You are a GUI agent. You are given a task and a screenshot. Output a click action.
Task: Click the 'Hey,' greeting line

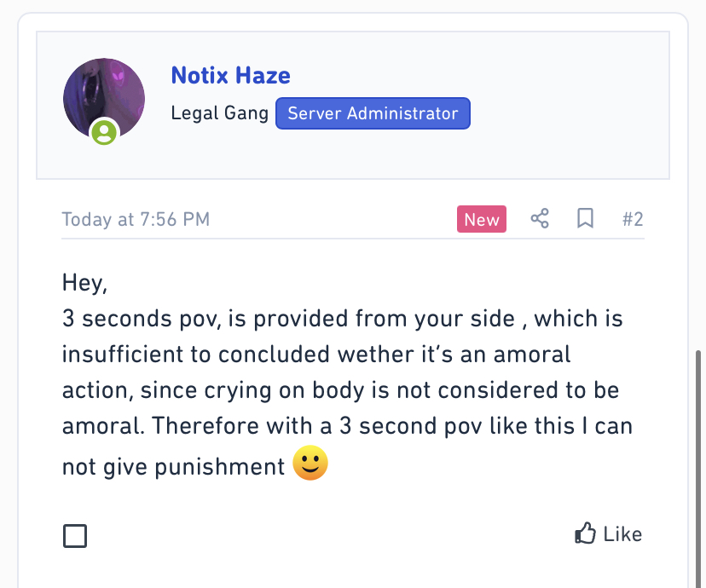tap(84, 283)
